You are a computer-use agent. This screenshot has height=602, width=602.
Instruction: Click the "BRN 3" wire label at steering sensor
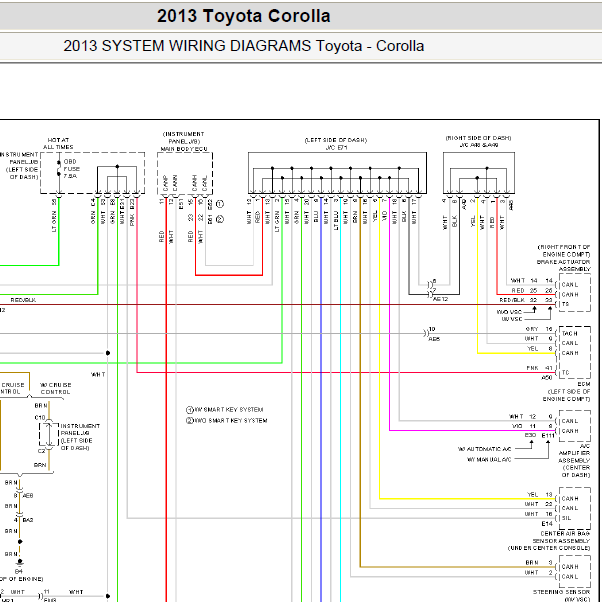[x=539, y=562]
